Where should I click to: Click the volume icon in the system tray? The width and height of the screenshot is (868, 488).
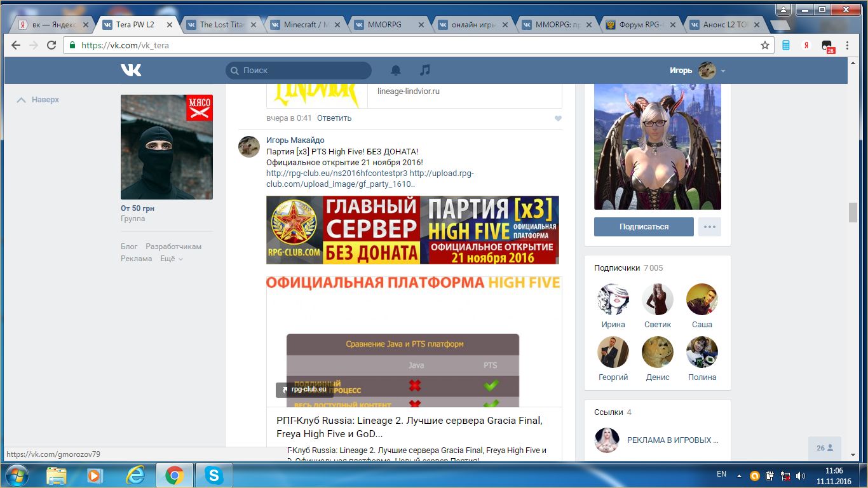pos(801,475)
